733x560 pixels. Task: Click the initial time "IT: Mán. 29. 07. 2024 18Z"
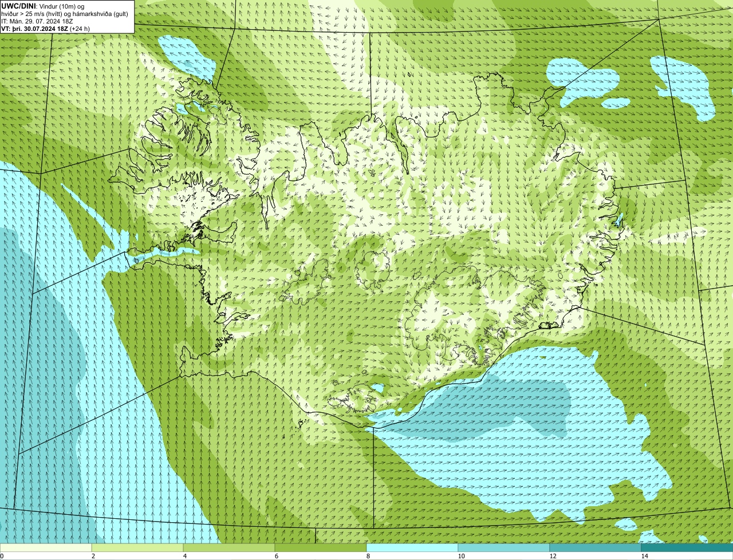37,21
